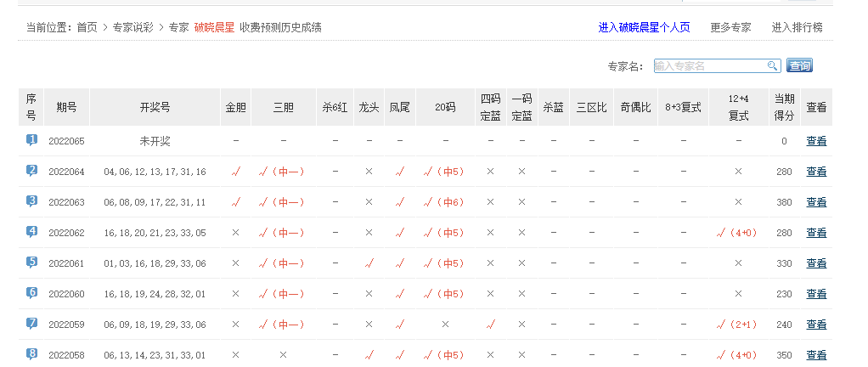Open the 更多专家 link
868x367 pixels.
point(730,27)
